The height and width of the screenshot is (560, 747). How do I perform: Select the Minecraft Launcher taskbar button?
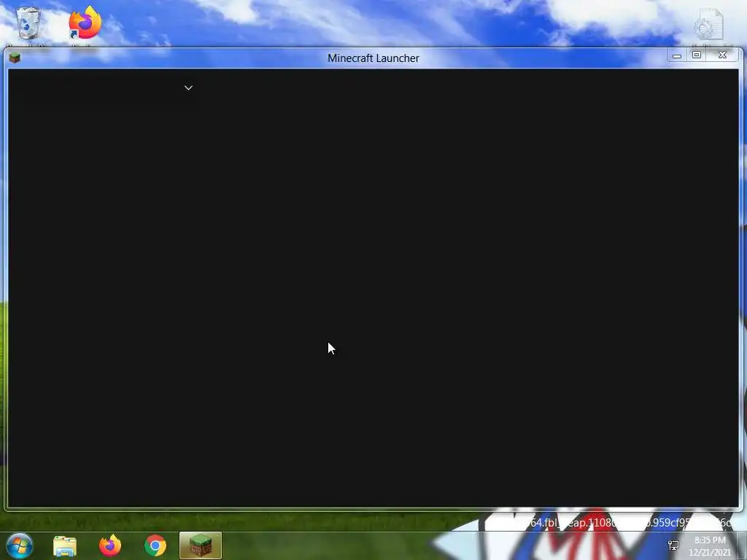pos(201,545)
